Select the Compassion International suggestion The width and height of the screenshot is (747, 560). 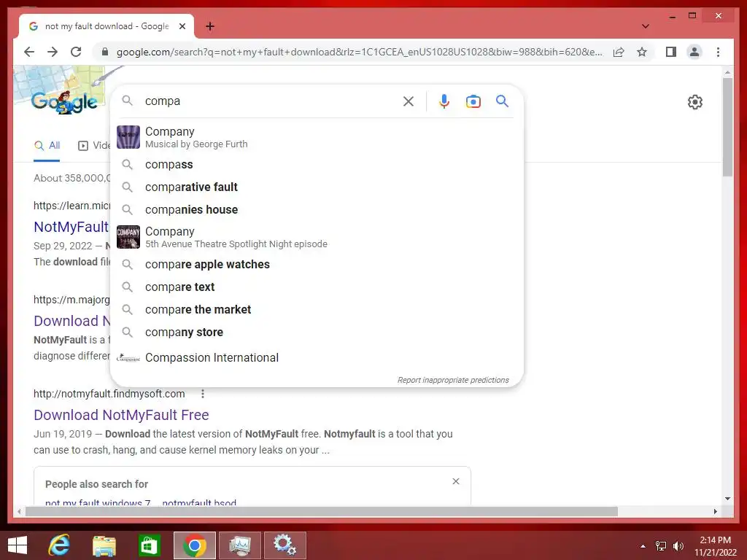point(317,357)
